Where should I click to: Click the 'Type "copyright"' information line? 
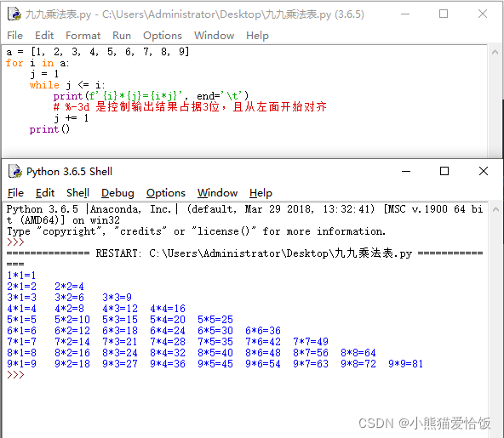pos(196,230)
